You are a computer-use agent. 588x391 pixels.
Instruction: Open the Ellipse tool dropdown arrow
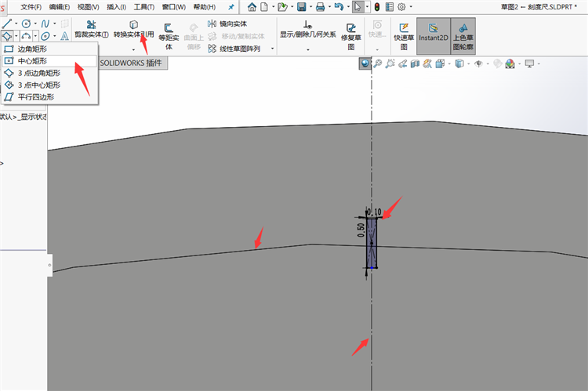(55, 36)
